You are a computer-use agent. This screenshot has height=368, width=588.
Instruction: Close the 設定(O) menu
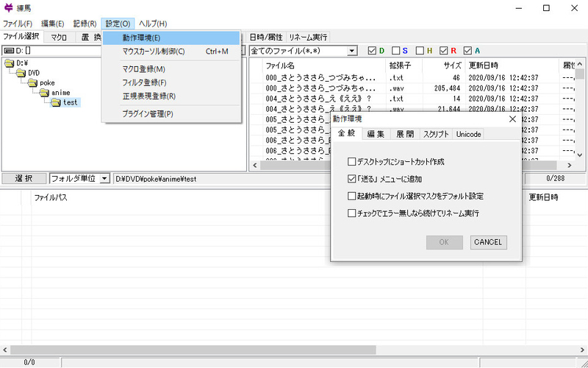click(118, 24)
